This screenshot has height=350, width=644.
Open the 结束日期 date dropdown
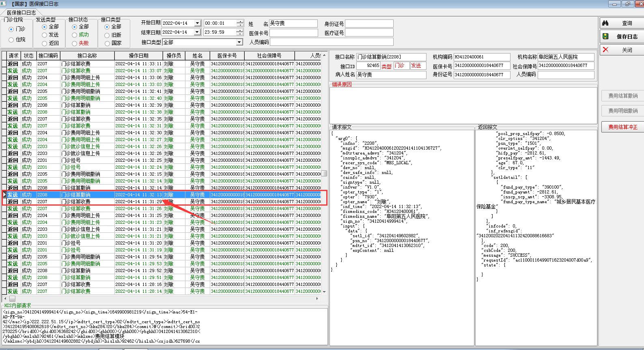click(197, 32)
